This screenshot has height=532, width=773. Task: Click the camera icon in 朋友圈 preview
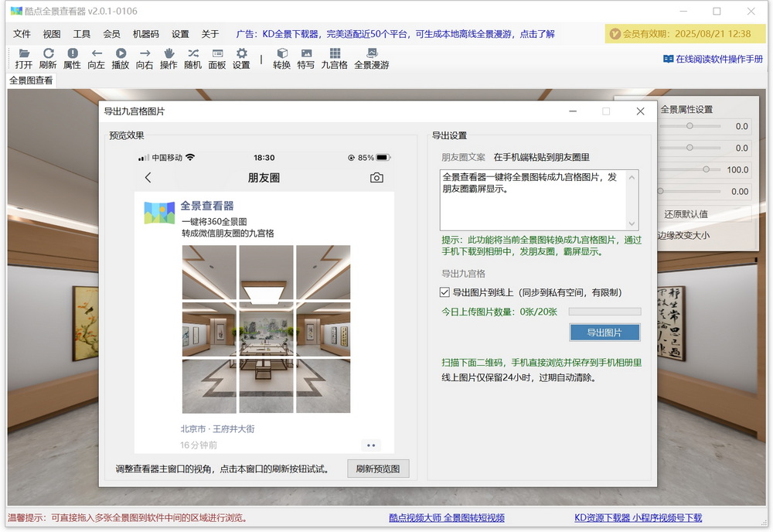[x=376, y=178]
